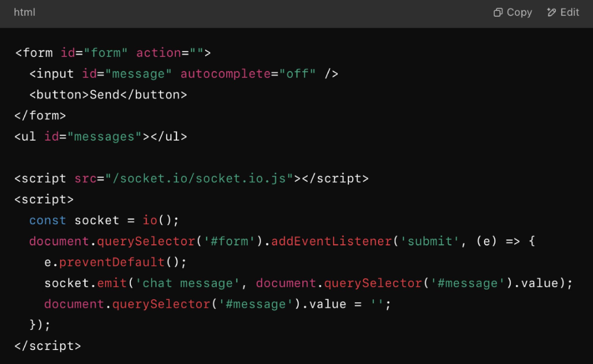Click the form opening tag line
The image size is (593, 364).
(x=113, y=52)
